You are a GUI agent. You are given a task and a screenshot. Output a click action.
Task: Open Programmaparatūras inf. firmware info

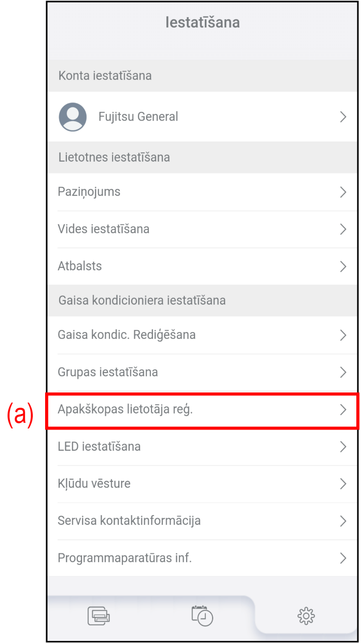click(x=202, y=558)
